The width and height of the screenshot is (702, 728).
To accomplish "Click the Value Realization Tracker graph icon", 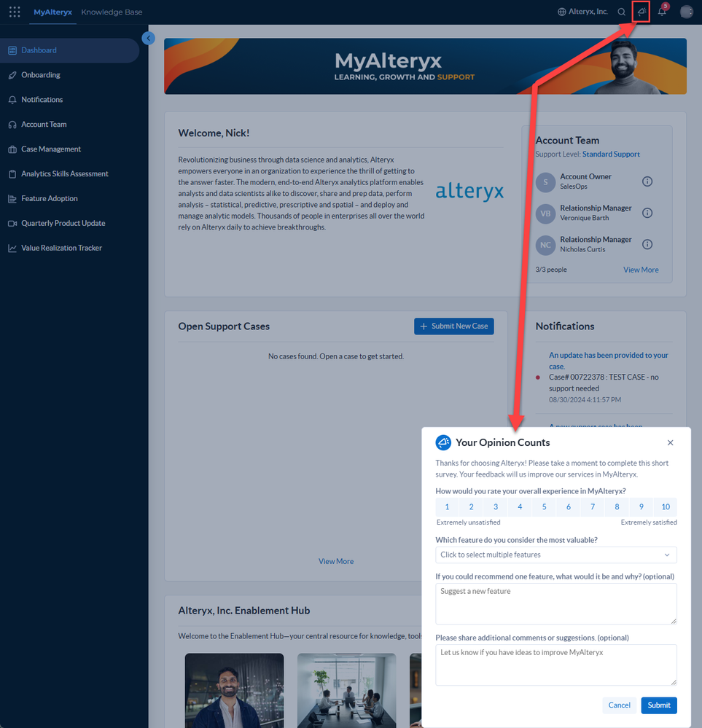I will coord(12,248).
